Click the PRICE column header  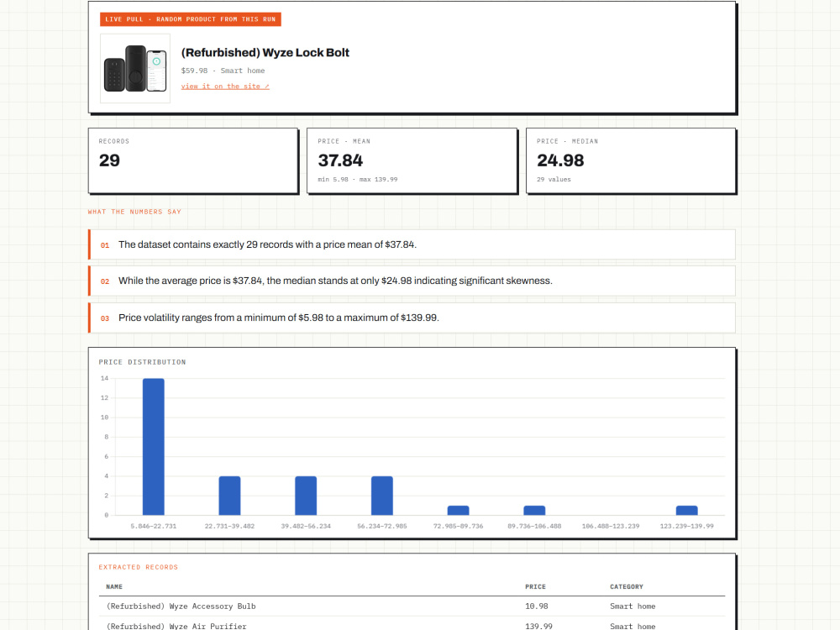click(x=535, y=586)
